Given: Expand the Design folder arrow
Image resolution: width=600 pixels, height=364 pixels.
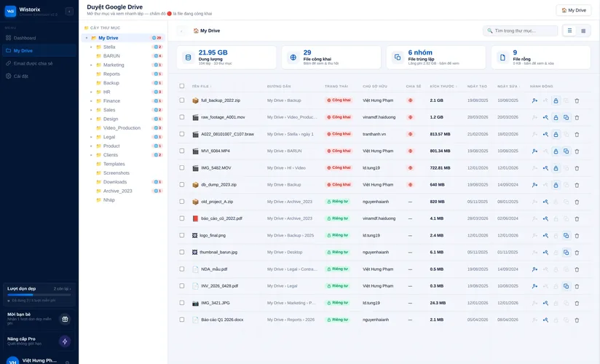Looking at the screenshot, I should [91, 119].
